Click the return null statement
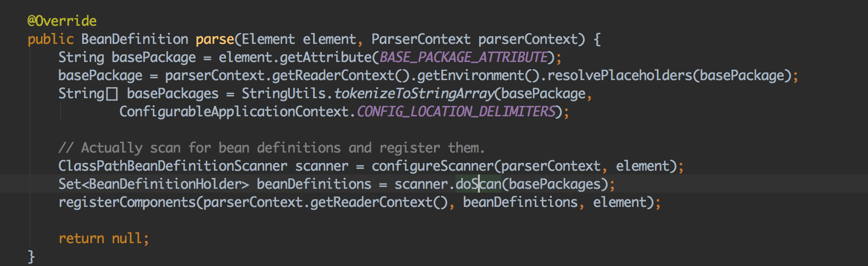Viewport: 868px width, 266px height. pos(104,238)
